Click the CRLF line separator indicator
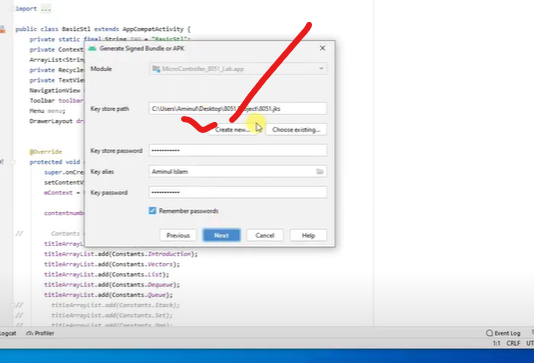 (x=513, y=343)
